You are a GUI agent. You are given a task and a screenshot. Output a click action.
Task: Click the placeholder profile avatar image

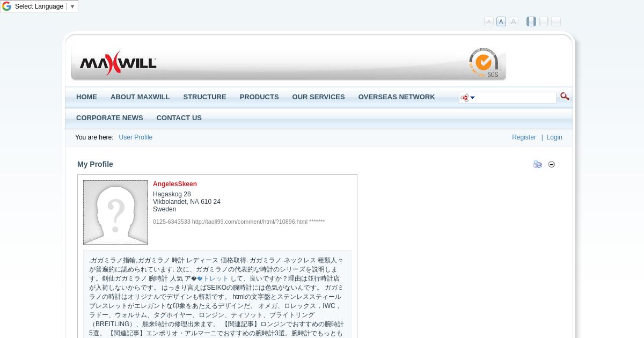(115, 212)
